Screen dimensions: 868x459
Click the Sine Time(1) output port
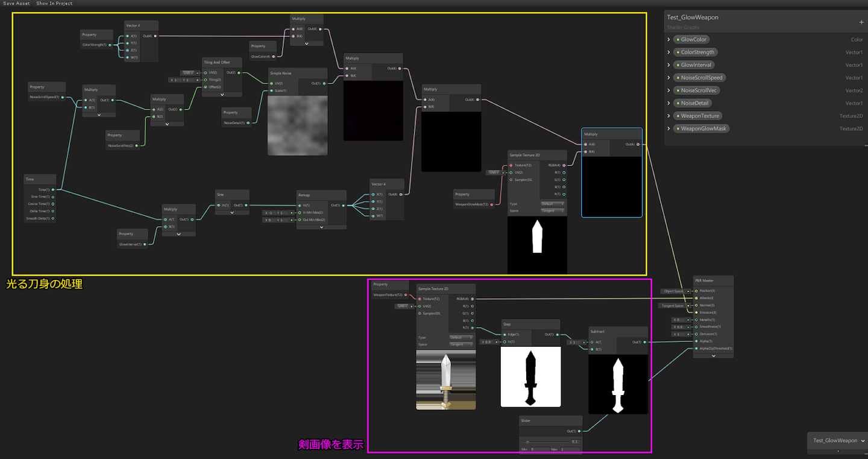[52, 197]
